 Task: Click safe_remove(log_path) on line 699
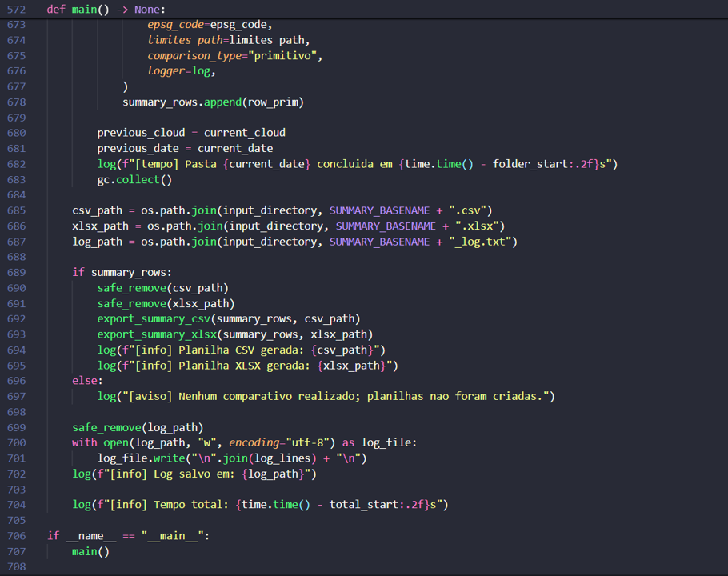click(138, 427)
